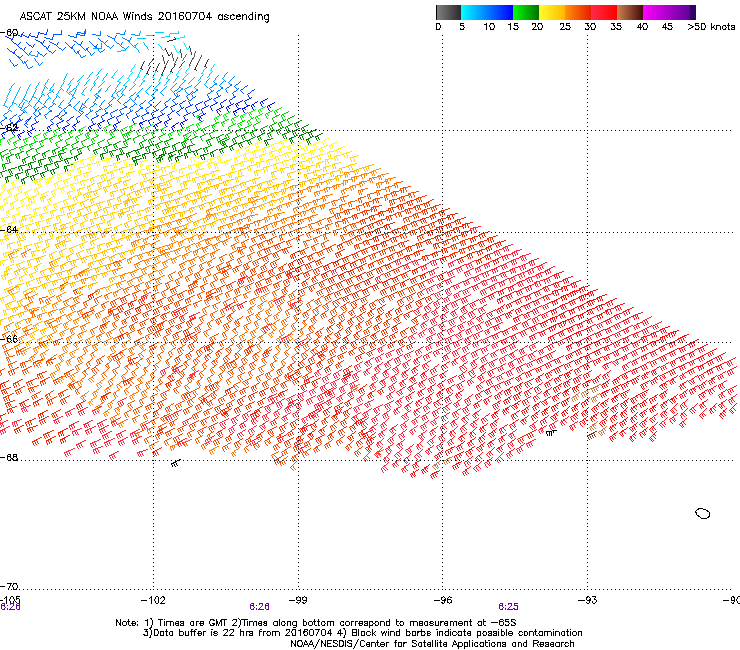Select the cyan 5-10 knots color segment
Screen dimensions: 740x650
474,12
